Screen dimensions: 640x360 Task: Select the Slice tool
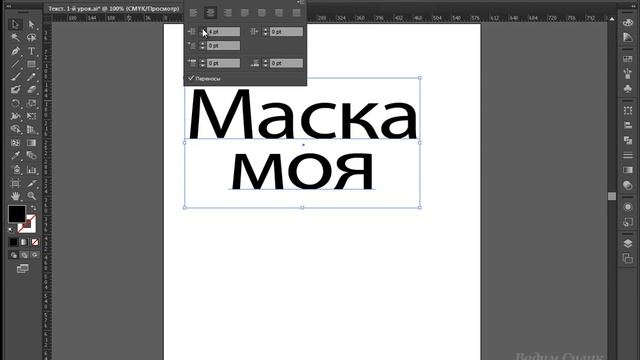31,183
